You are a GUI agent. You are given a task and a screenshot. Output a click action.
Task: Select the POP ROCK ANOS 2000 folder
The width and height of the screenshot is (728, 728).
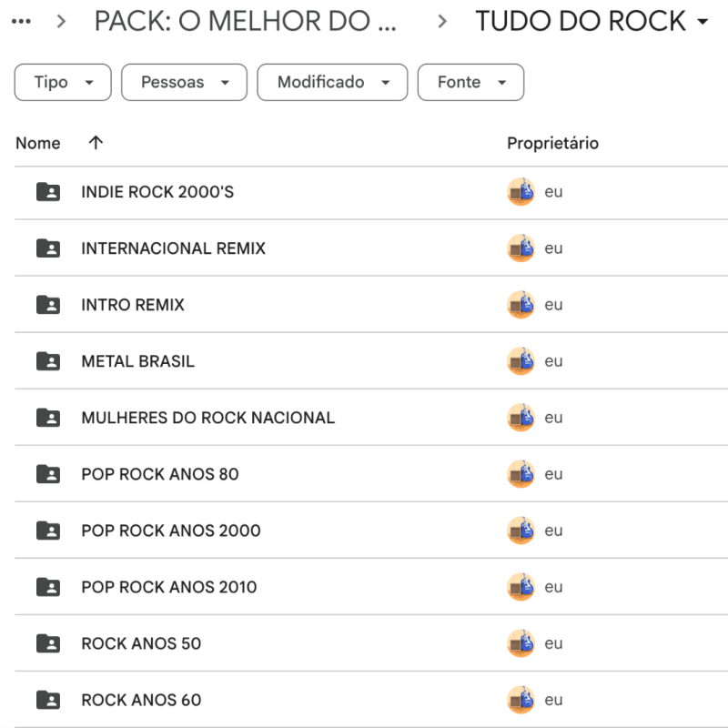click(170, 531)
